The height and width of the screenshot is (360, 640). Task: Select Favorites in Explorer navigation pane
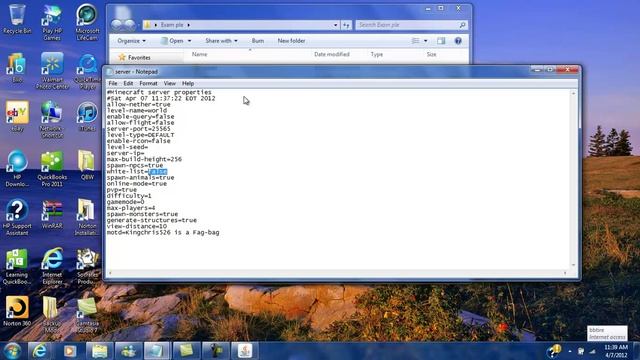point(139,58)
